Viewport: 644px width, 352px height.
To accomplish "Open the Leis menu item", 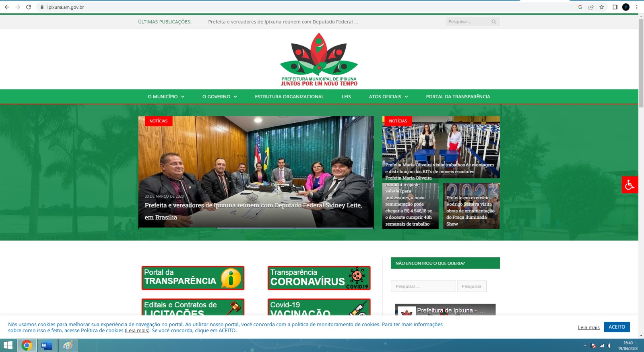I will [346, 97].
